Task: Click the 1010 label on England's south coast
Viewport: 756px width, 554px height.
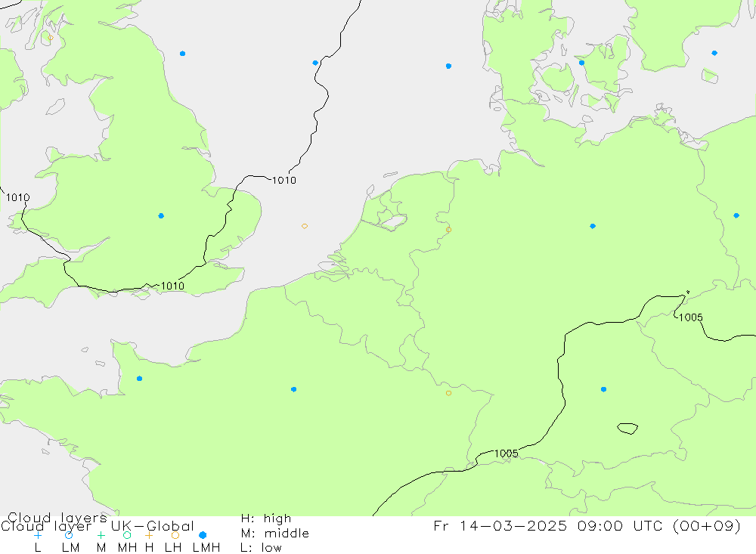Action: [x=172, y=286]
